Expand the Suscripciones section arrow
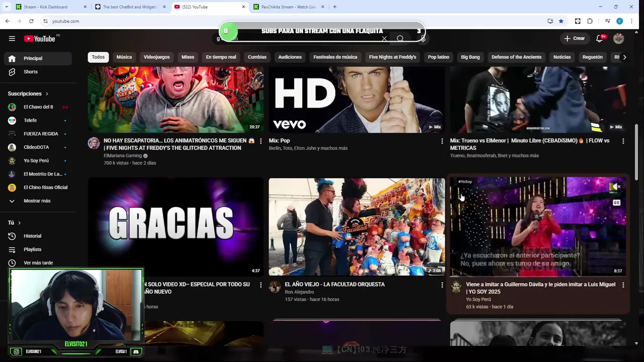Screen dimensions: 644x362 [x=47, y=94]
